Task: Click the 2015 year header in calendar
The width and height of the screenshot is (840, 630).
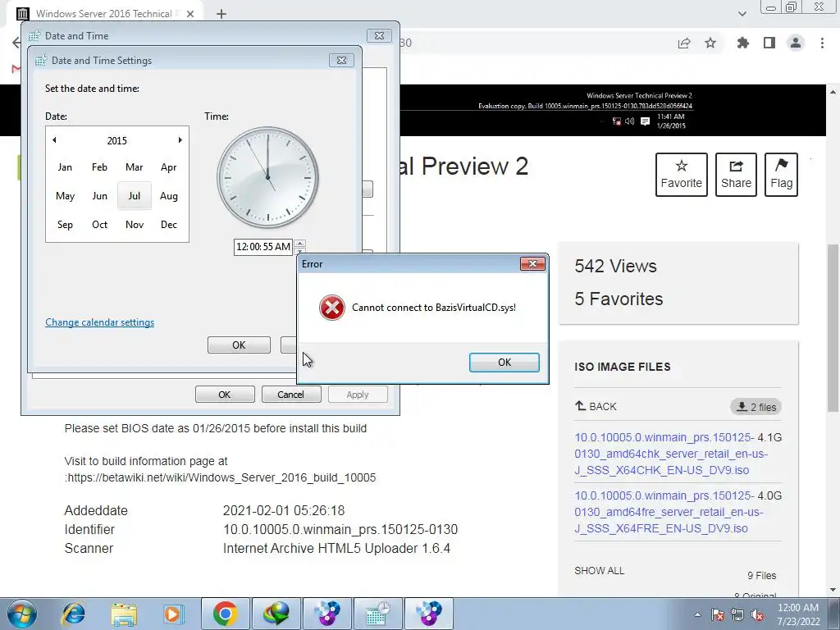Action: pyautogui.click(x=116, y=141)
